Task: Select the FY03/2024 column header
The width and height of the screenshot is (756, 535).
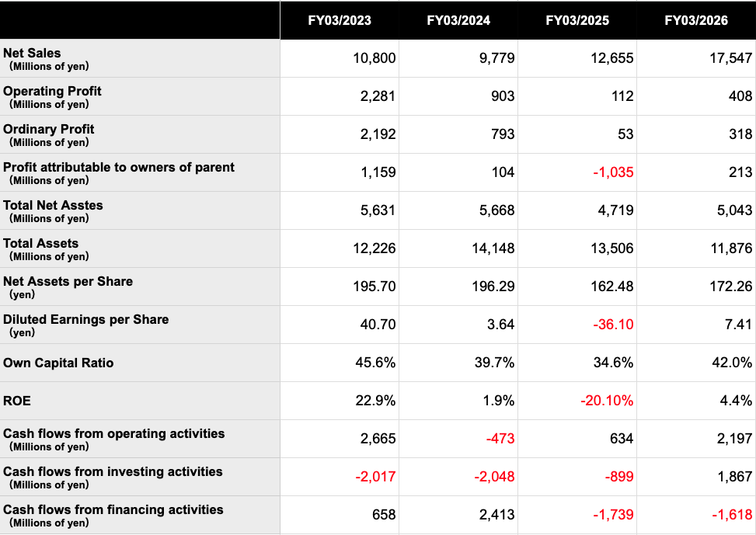Action: pyautogui.click(x=458, y=20)
